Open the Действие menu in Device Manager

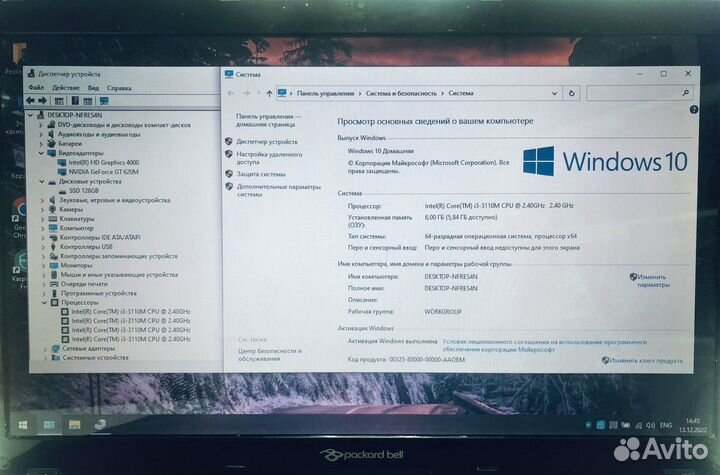pos(66,87)
